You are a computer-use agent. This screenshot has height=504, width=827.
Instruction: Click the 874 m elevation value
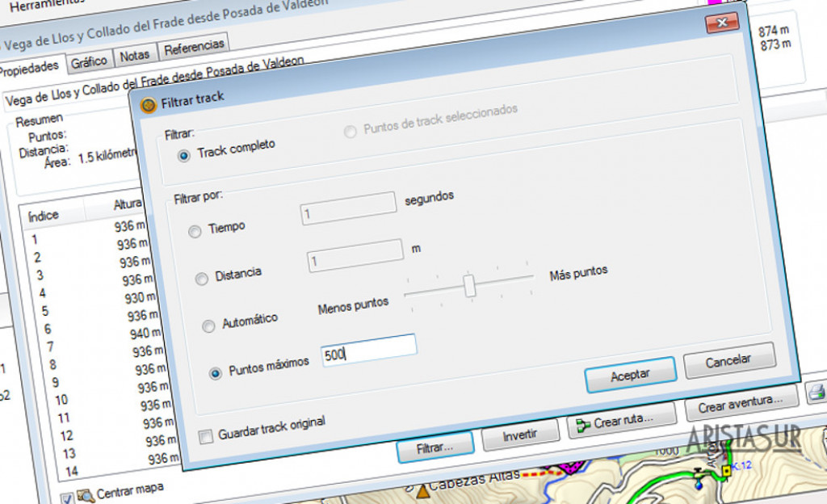[775, 31]
